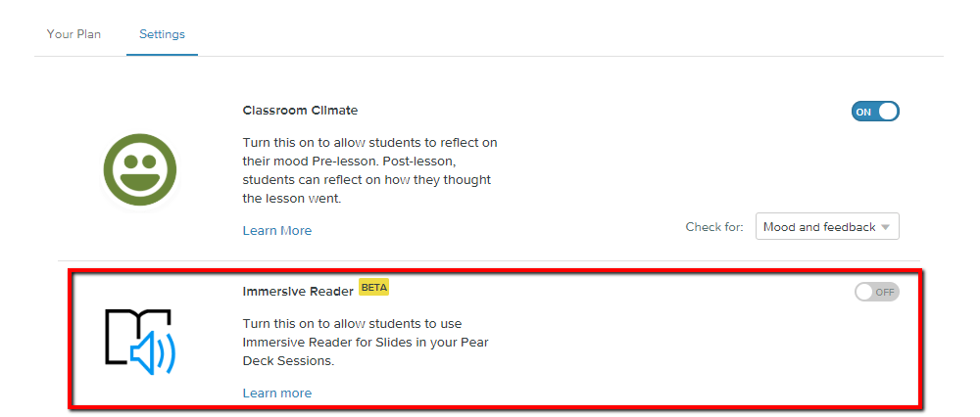This screenshot has height=417, width=980.
Task: Open Learn More under Classroom Climate
Action: [277, 231]
